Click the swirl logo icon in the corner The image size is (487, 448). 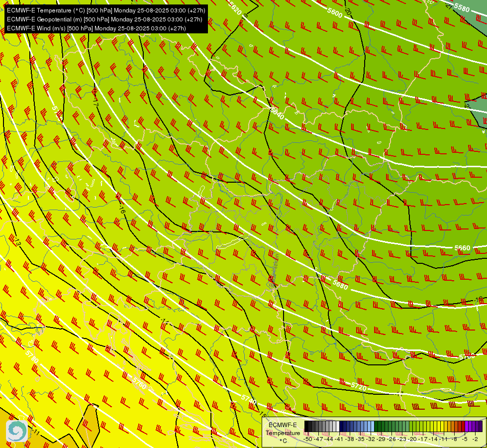coord(17,431)
